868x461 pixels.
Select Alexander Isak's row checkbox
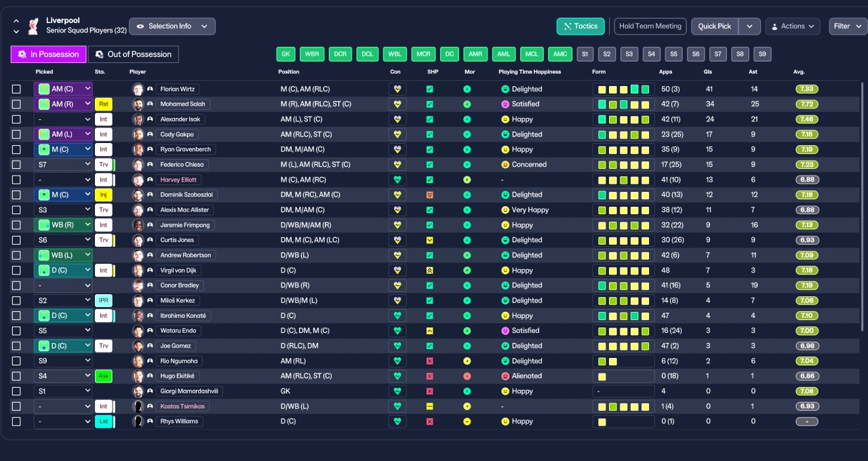[16, 119]
